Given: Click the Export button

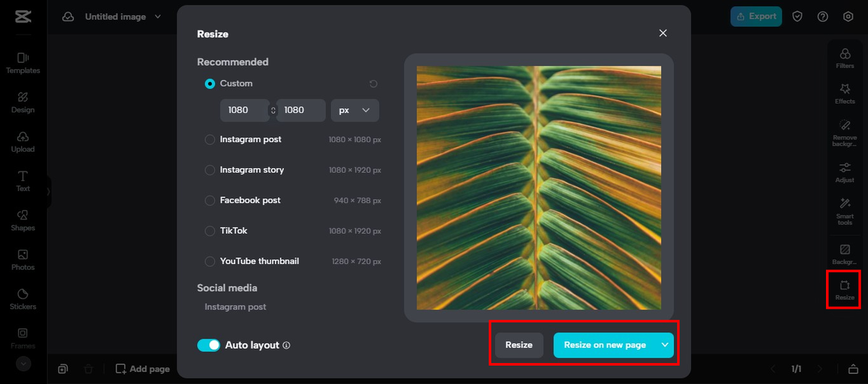Looking at the screenshot, I should 756,16.
